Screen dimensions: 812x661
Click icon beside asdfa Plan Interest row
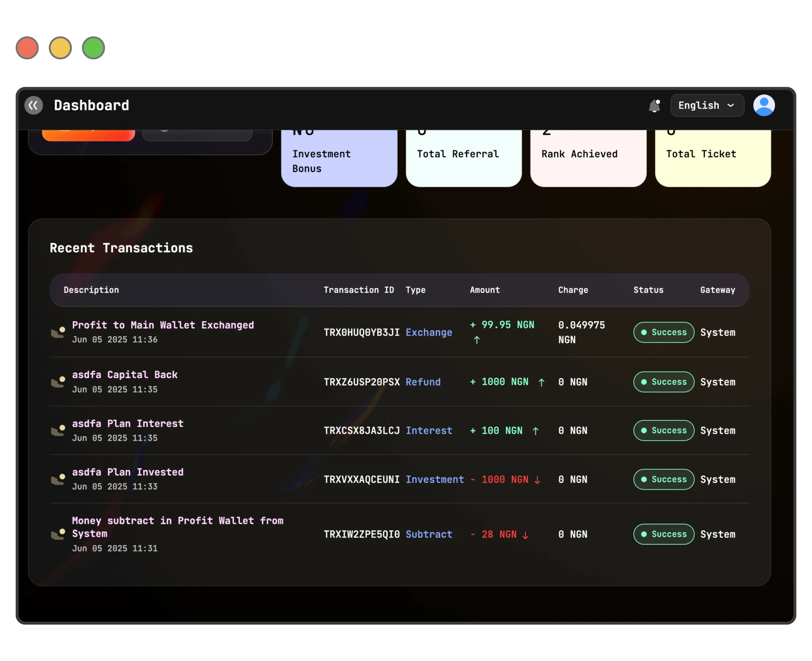coord(58,431)
